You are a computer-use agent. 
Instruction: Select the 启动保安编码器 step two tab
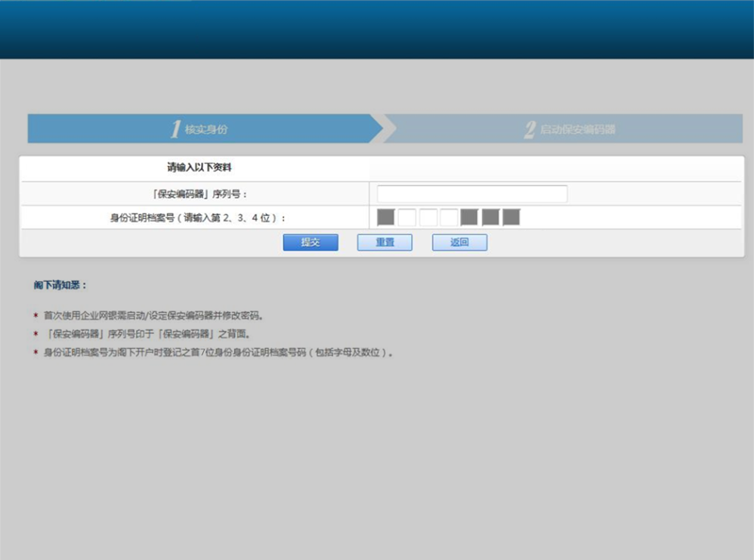570,129
